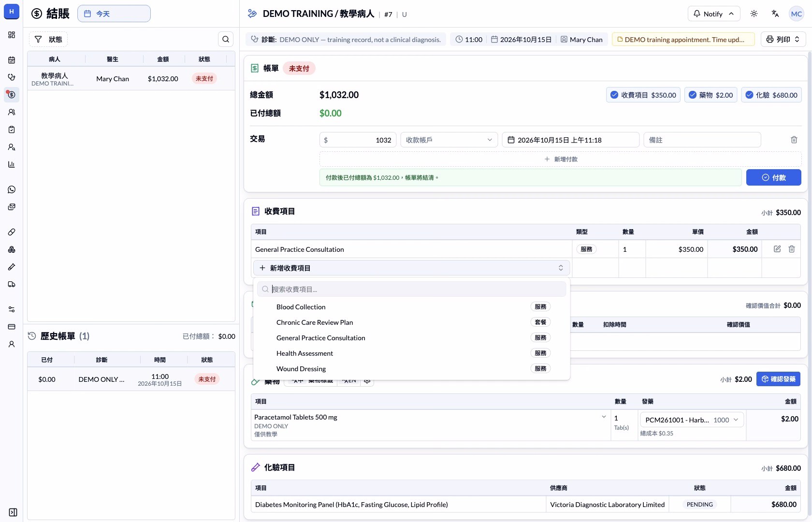Click the 備註 remarks input field
Viewport: 812px width, 522px height.
702,140
